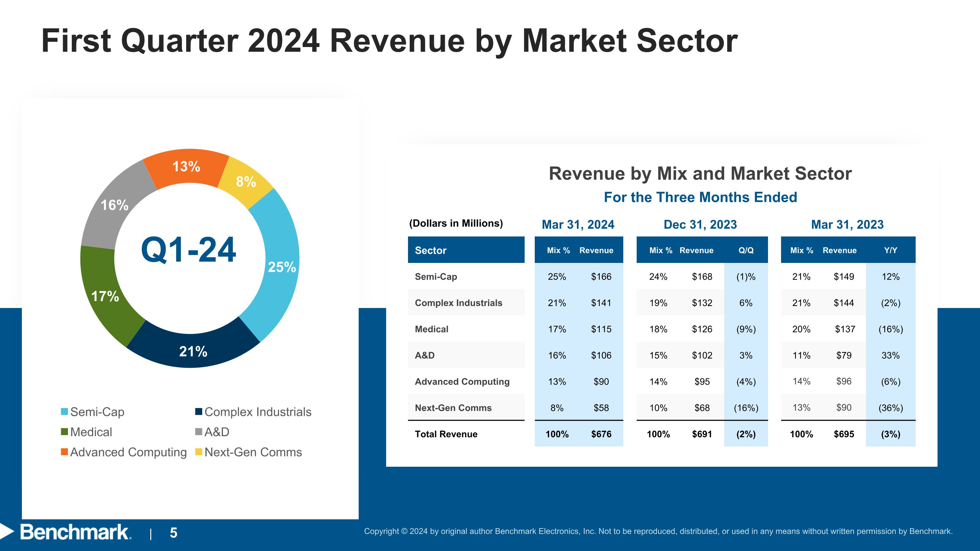Click the Y/Y column header
Image resolution: width=980 pixels, height=551 pixels.
pos(890,250)
